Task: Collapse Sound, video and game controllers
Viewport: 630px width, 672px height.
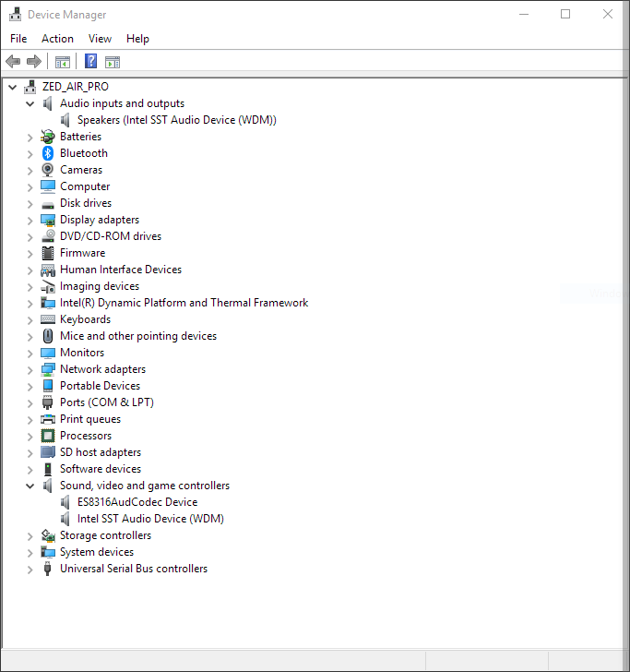Action: coord(30,486)
